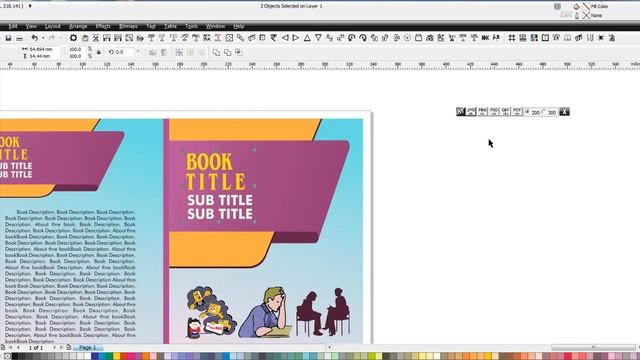
Task: Click the rotate counterclockwise icon
Action: coord(351,38)
